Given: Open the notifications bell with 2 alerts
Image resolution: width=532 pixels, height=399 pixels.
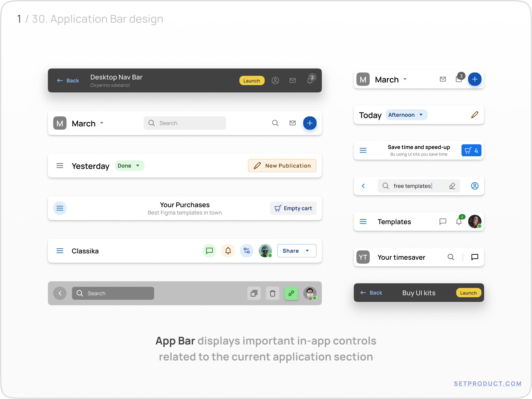Looking at the screenshot, I should tap(310, 80).
